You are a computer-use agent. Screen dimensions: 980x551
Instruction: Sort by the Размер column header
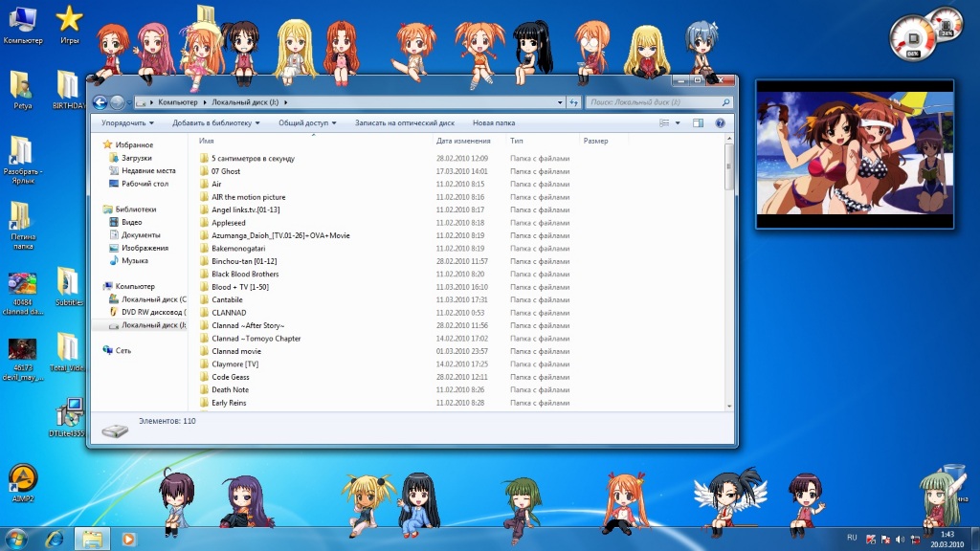coord(595,142)
